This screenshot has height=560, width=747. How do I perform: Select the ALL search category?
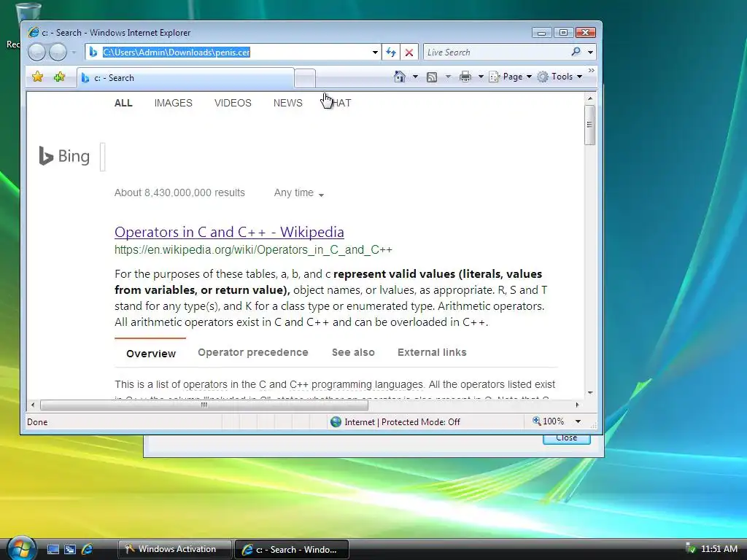click(x=123, y=103)
